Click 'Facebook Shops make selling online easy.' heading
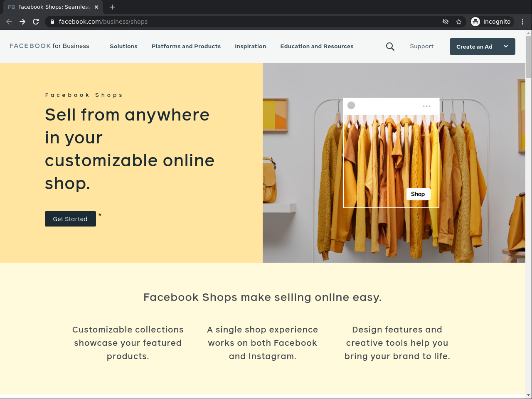The width and height of the screenshot is (532, 399). tap(263, 297)
